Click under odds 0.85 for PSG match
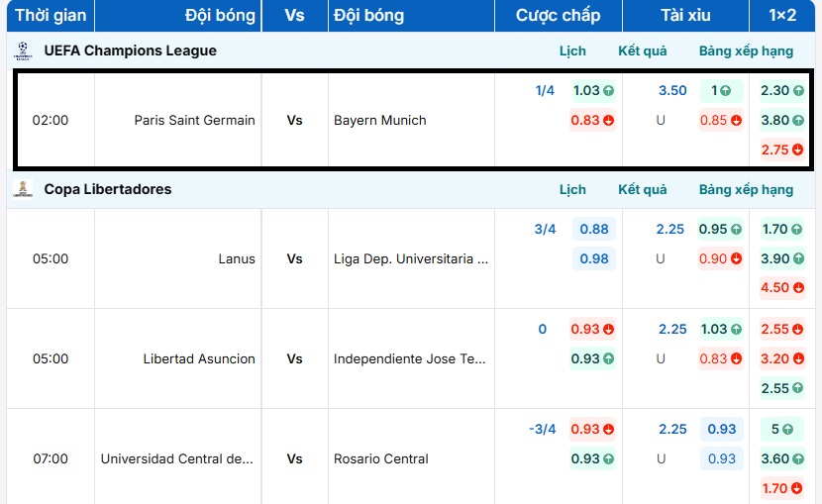Viewport: 822px width, 504px height. point(721,121)
